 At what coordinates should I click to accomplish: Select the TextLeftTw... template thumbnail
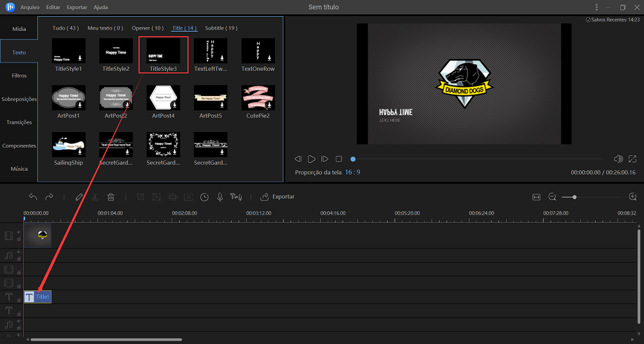click(211, 50)
